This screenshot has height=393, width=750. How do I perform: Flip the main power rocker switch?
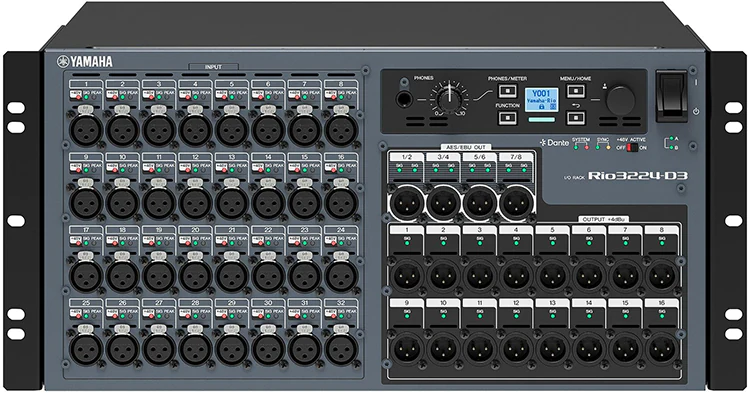[671, 97]
